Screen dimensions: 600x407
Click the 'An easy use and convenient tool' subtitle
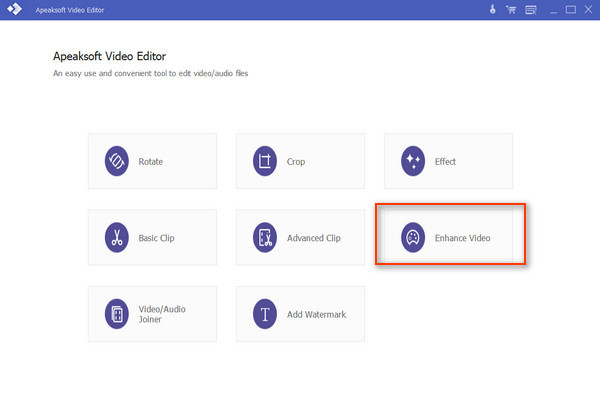[x=150, y=73]
